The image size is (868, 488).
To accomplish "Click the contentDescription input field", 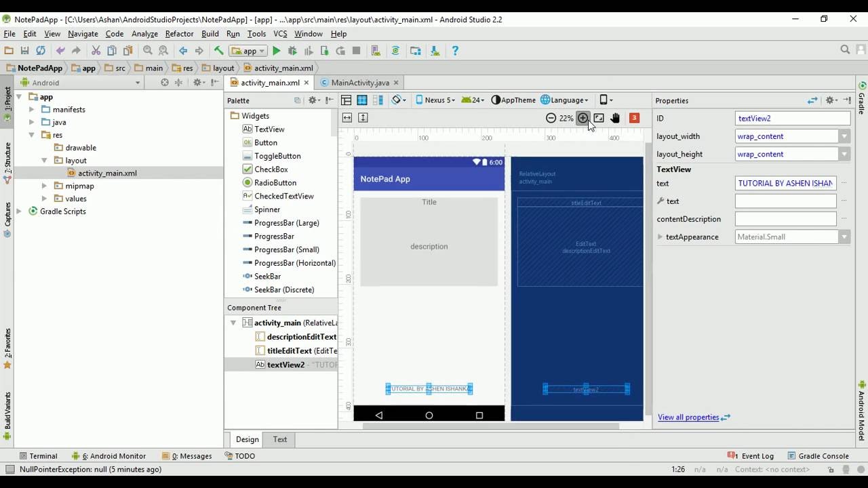I will pyautogui.click(x=786, y=220).
